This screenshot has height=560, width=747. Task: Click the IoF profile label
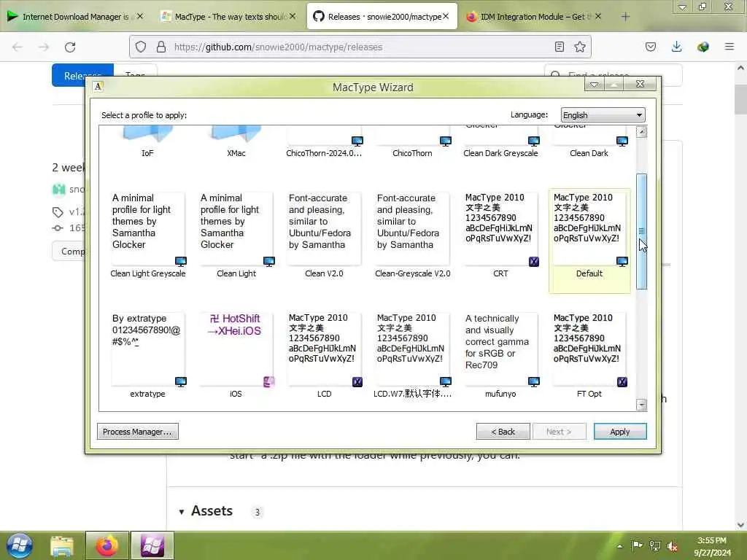point(147,153)
